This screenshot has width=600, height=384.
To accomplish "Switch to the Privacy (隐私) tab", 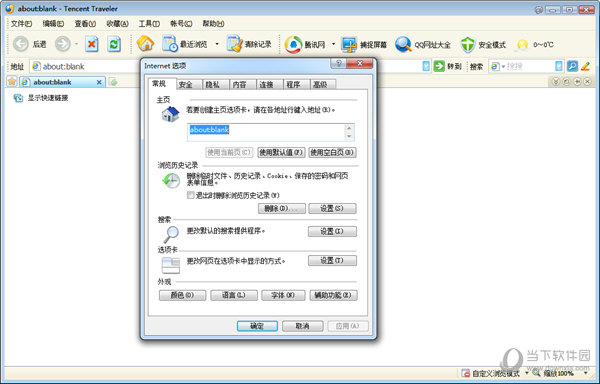I will coord(215,85).
